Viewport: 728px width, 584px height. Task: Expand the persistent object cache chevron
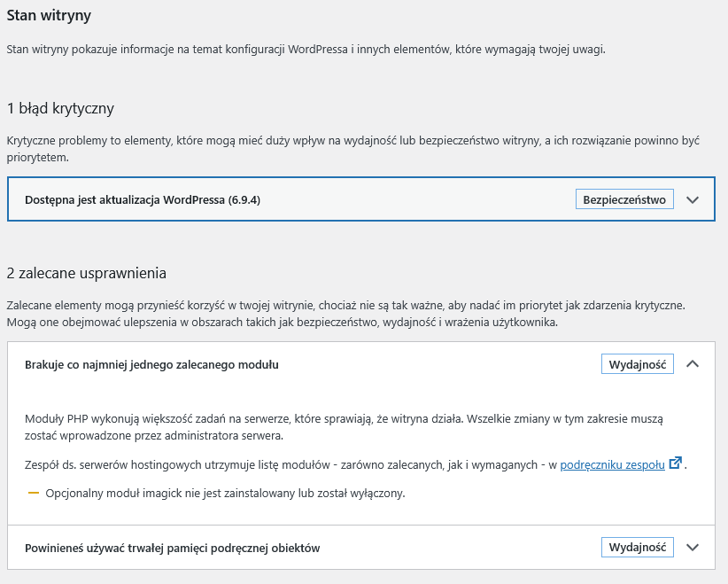point(693,548)
